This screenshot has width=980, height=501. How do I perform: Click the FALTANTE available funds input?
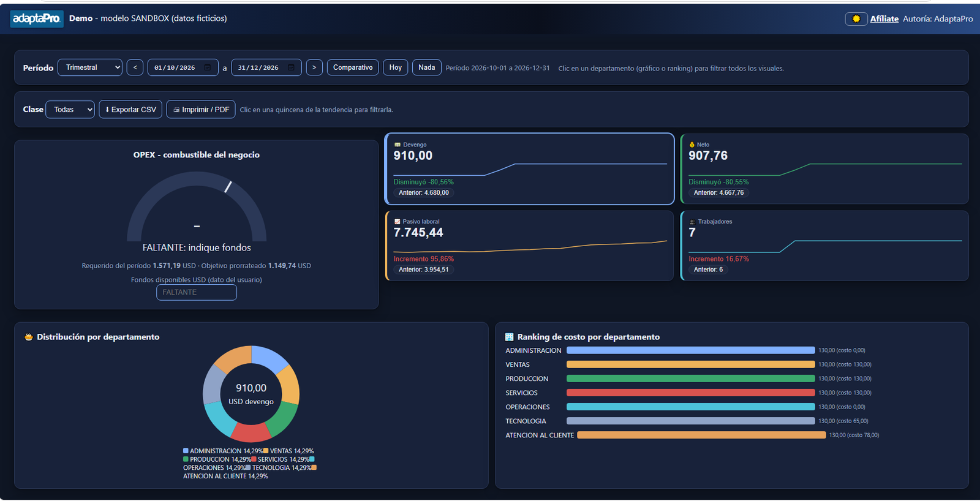click(197, 293)
